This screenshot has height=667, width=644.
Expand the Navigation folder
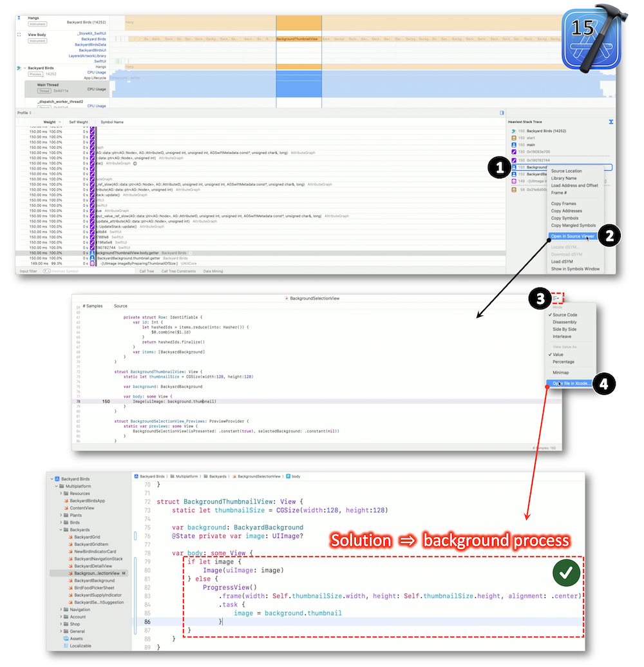(x=61, y=610)
